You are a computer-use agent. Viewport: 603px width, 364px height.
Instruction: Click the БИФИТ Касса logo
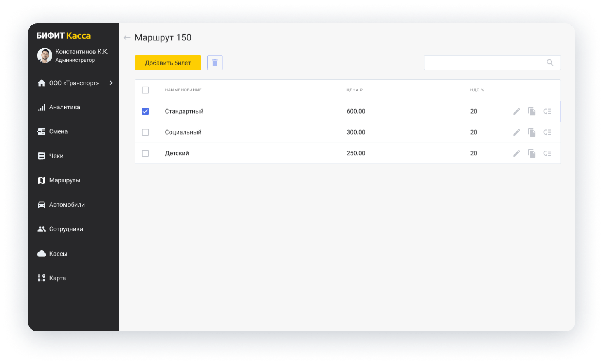[x=64, y=36]
